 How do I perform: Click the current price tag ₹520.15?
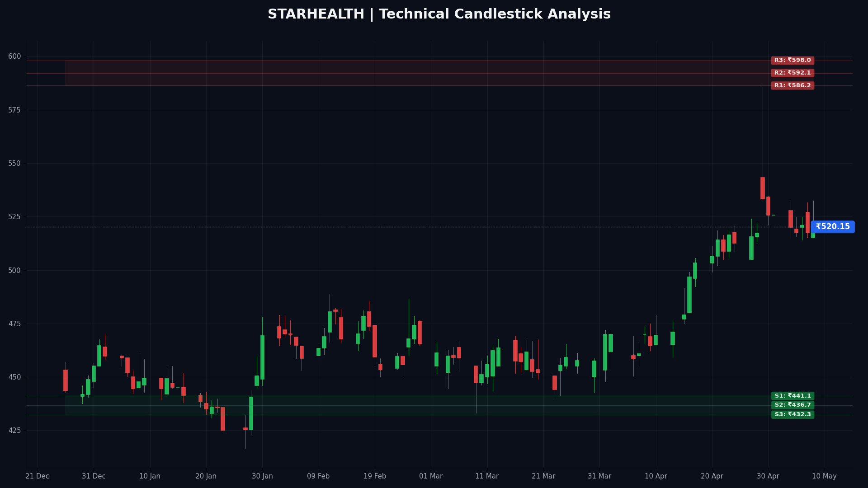coord(833,227)
